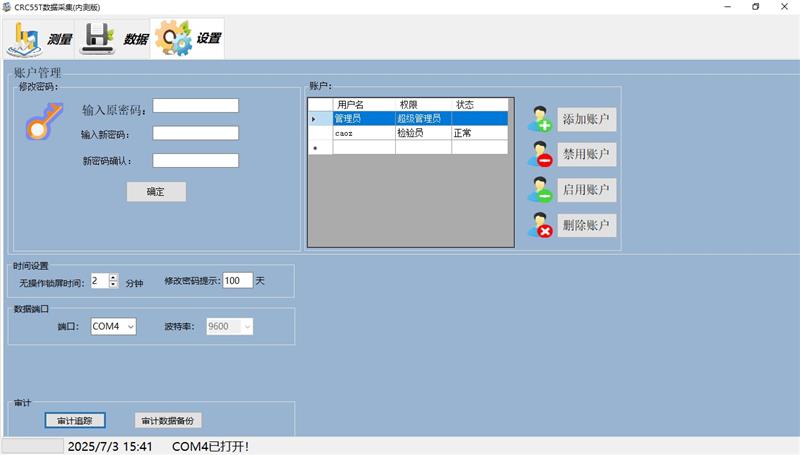The image size is (800, 455).
Task: Select the 正常 status cell
Action: [x=480, y=133]
